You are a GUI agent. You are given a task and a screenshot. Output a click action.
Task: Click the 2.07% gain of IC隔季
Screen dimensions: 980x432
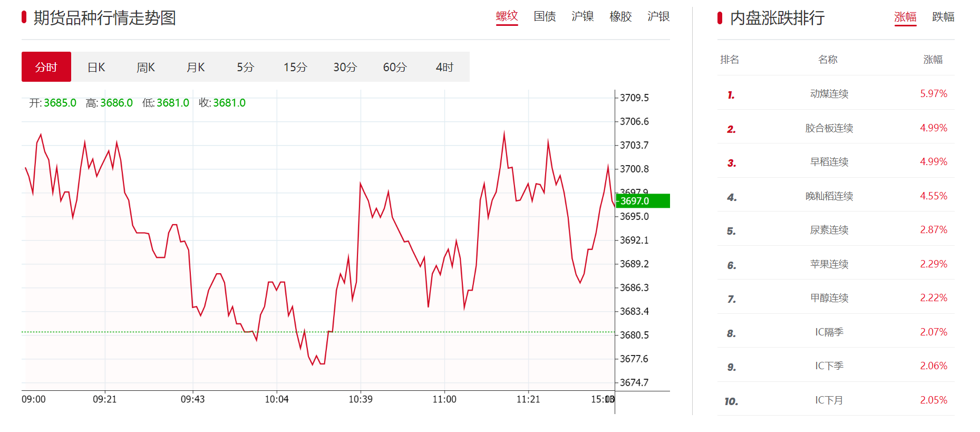click(x=934, y=332)
